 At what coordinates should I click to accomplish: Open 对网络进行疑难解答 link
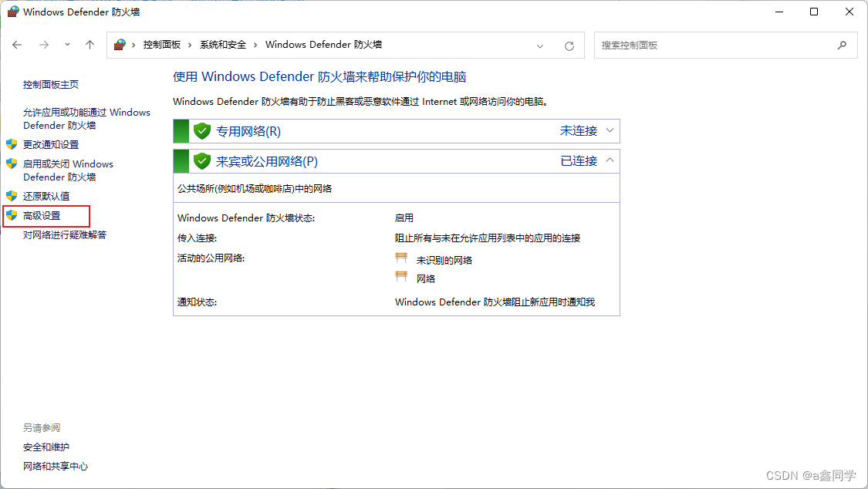point(65,235)
